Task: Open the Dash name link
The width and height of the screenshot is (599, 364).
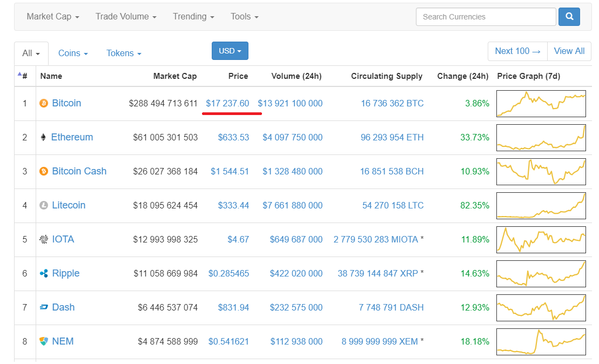Action: click(63, 307)
